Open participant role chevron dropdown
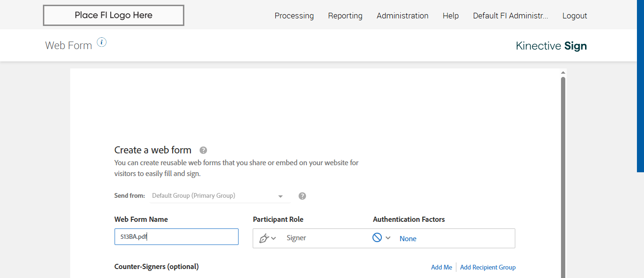This screenshot has width=644, height=278. click(x=273, y=238)
